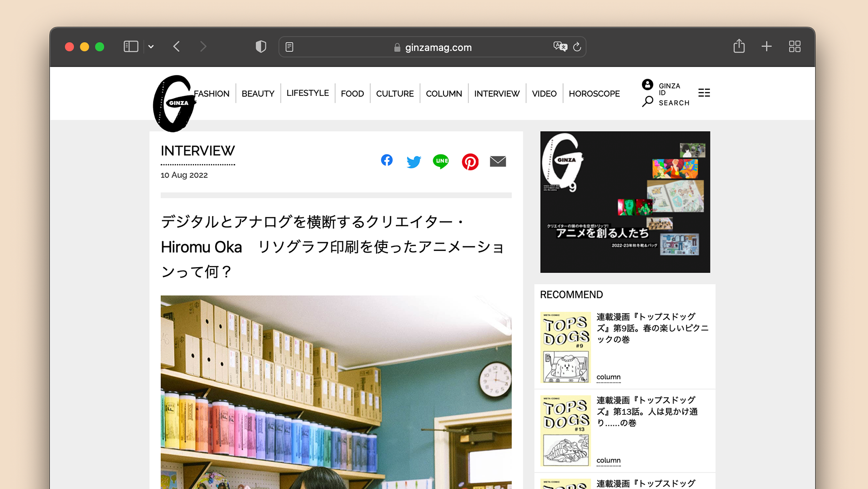Go back using the back arrow
The image size is (868, 489).
tap(177, 47)
